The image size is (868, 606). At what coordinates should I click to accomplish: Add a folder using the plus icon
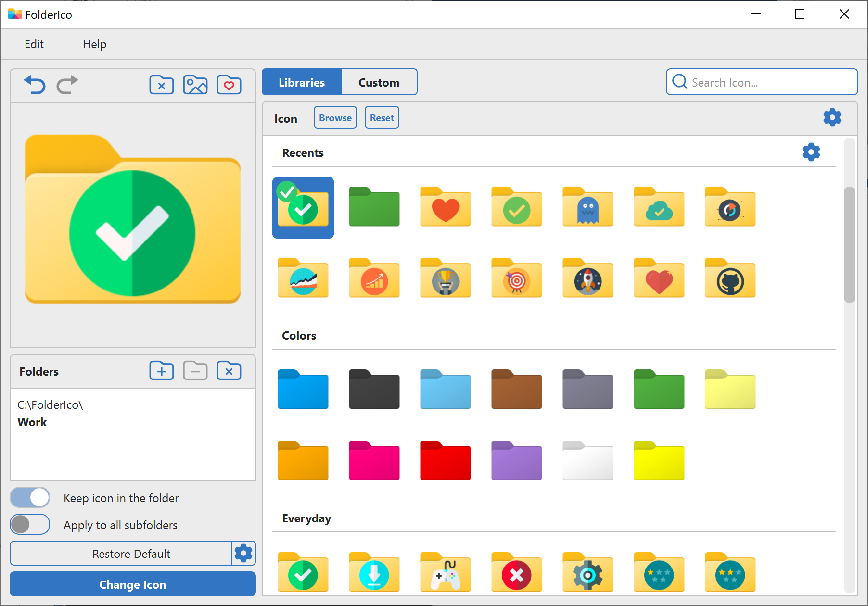(161, 370)
